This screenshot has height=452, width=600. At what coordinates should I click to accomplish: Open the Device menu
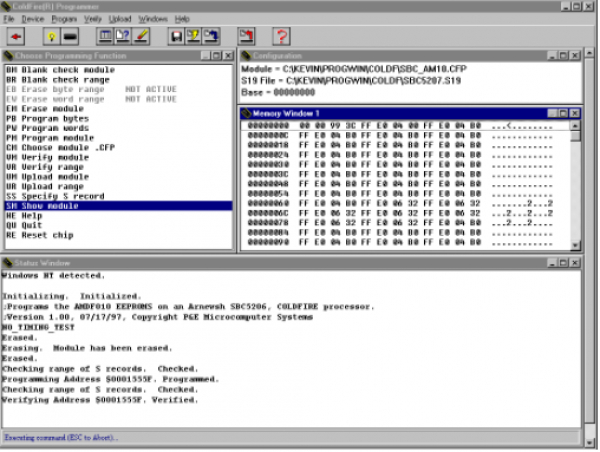click(33, 19)
